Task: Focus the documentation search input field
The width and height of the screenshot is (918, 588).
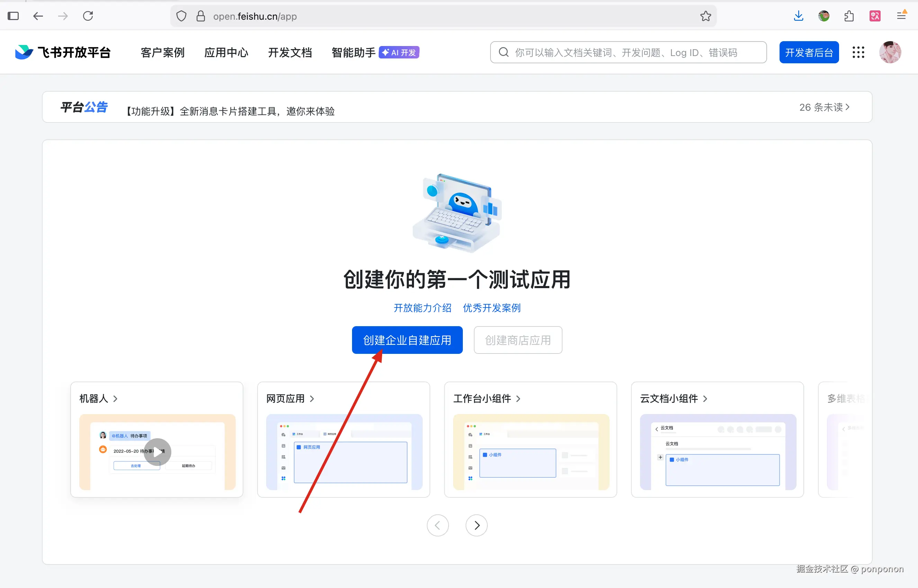Action: pos(628,52)
